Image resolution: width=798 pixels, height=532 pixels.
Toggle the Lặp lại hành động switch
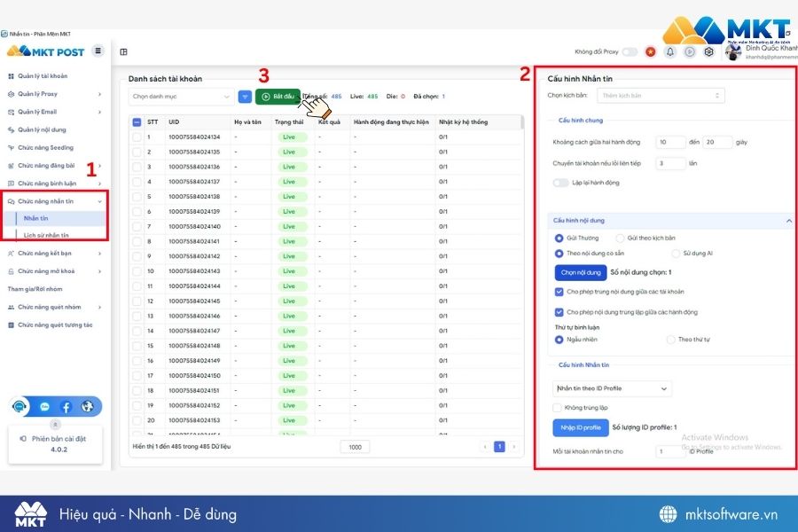tap(561, 183)
